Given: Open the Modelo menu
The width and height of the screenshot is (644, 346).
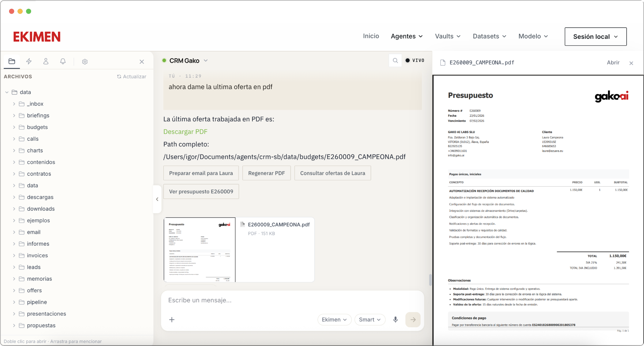Looking at the screenshot, I should 533,36.
